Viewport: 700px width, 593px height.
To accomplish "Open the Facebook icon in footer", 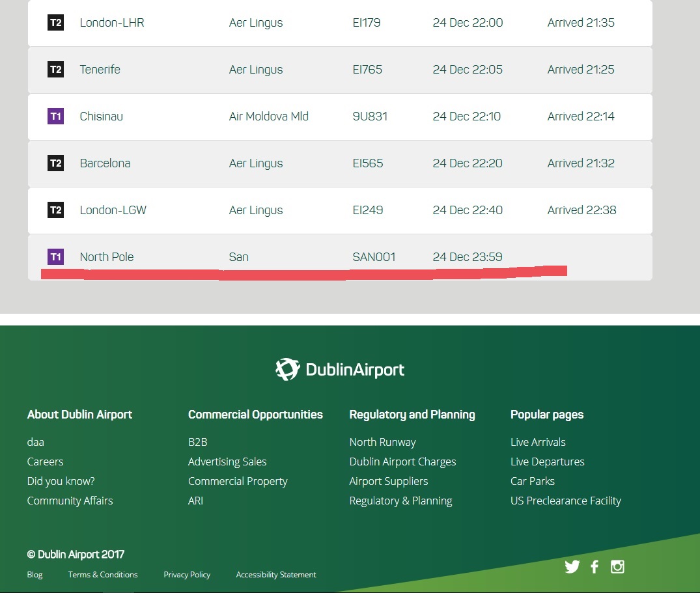I will pyautogui.click(x=595, y=567).
